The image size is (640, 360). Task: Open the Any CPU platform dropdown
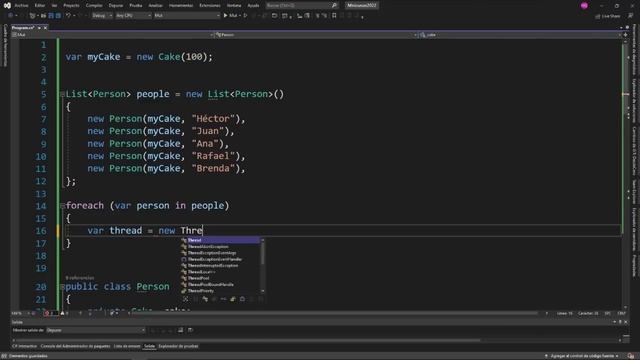click(133, 16)
